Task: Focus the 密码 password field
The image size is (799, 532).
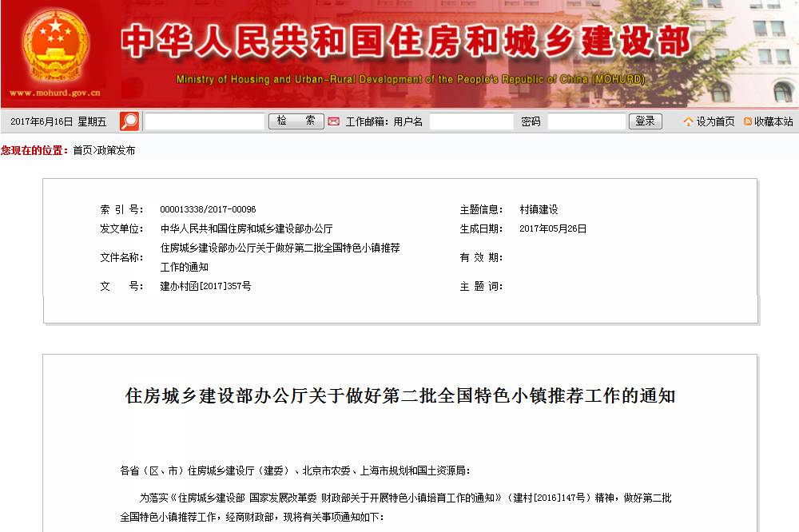Action: coord(586,121)
